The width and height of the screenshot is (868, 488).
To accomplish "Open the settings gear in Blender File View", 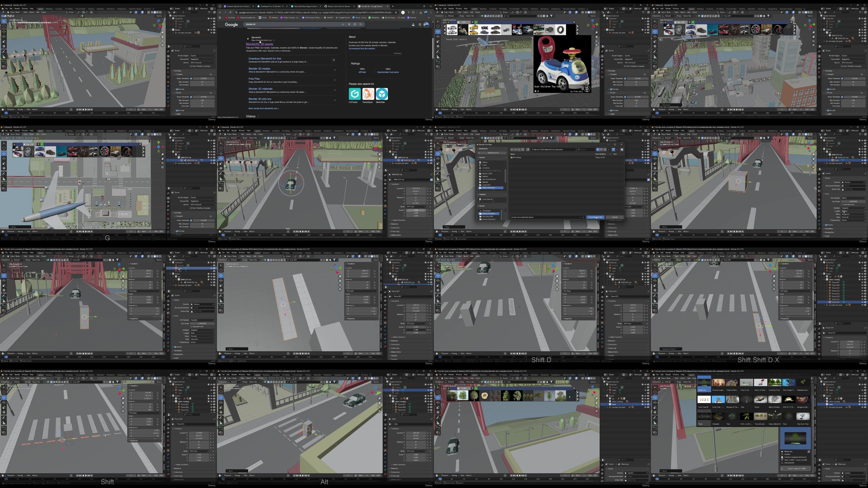I will click(622, 150).
